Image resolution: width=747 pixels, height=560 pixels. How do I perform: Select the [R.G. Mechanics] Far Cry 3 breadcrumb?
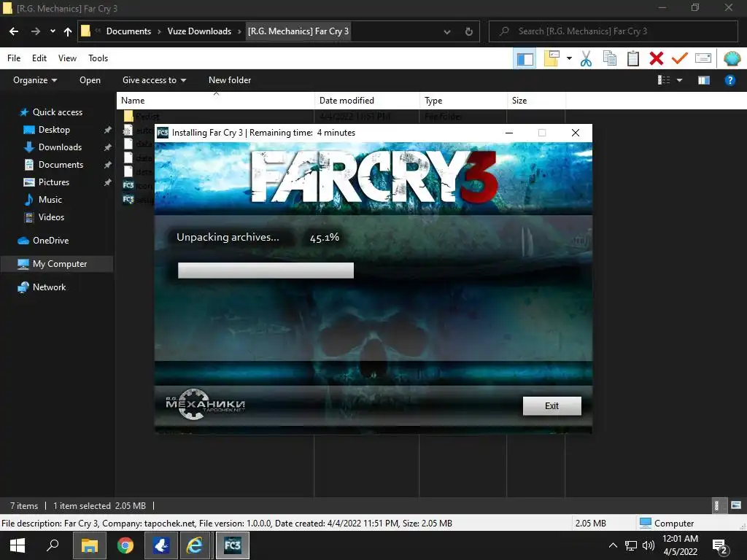pyautogui.click(x=298, y=31)
